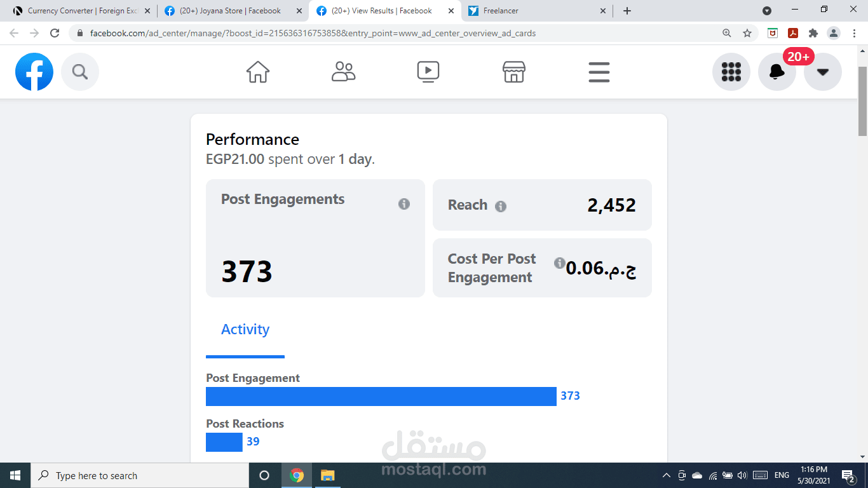Open the Extensions puzzle icon
868x488 pixels.
(x=813, y=33)
